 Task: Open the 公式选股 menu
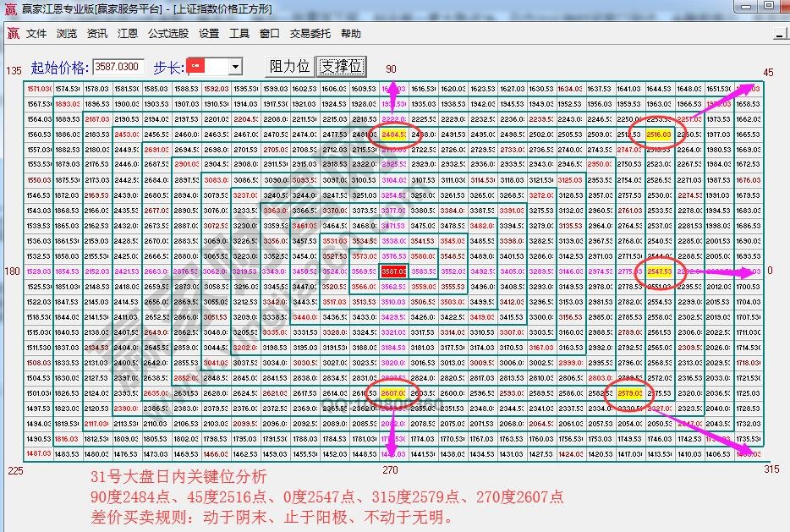click(x=169, y=34)
